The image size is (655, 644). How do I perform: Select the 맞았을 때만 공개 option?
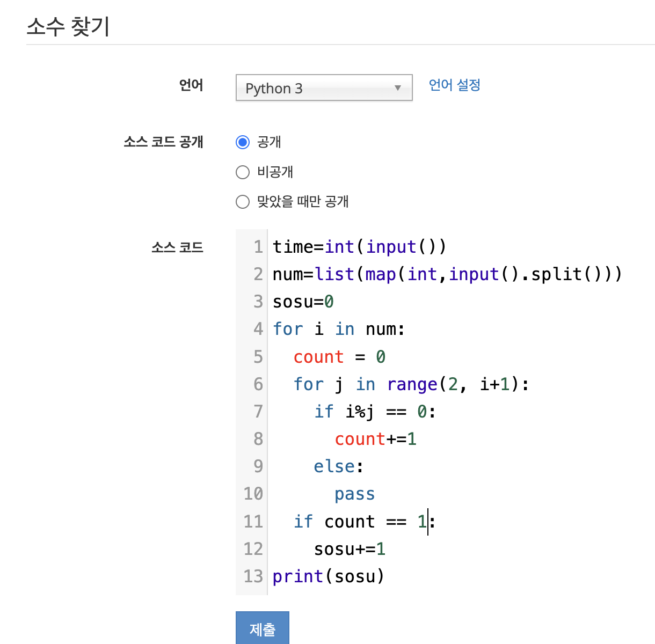[243, 202]
